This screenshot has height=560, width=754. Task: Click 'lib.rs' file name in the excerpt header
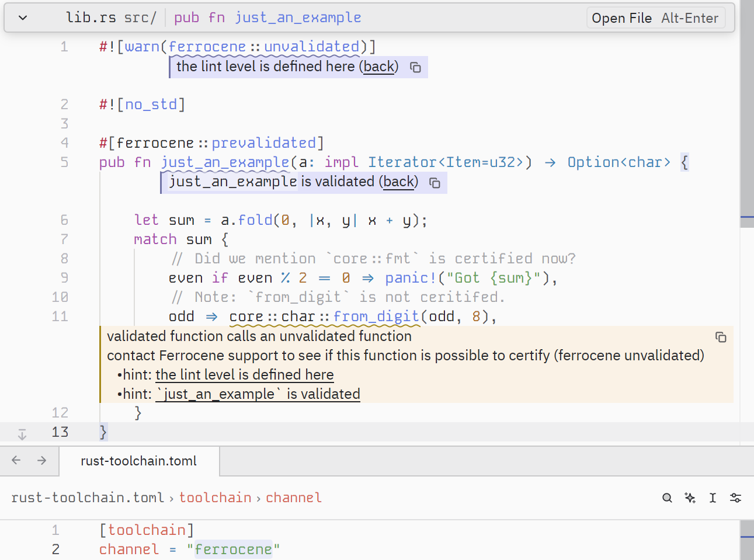tap(91, 18)
